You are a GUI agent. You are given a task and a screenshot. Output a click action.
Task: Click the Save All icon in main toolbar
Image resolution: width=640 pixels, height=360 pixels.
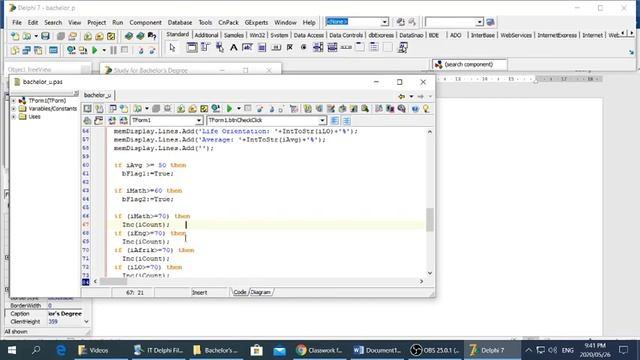61,36
